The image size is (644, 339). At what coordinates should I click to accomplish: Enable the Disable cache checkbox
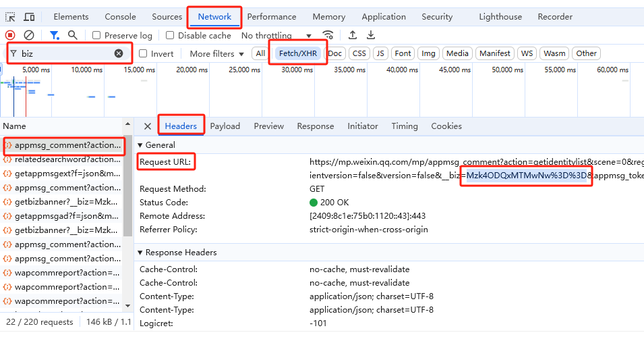(170, 35)
